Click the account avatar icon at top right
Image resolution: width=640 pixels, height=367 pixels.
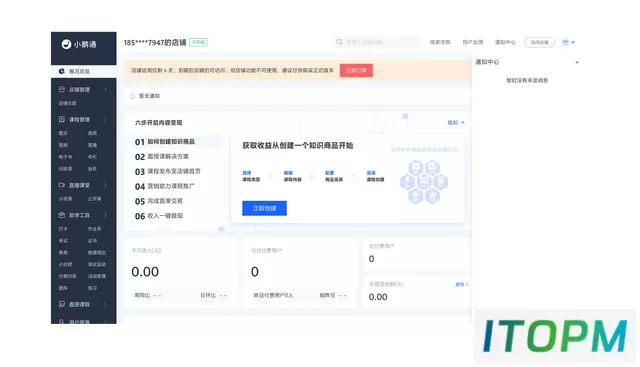565,42
